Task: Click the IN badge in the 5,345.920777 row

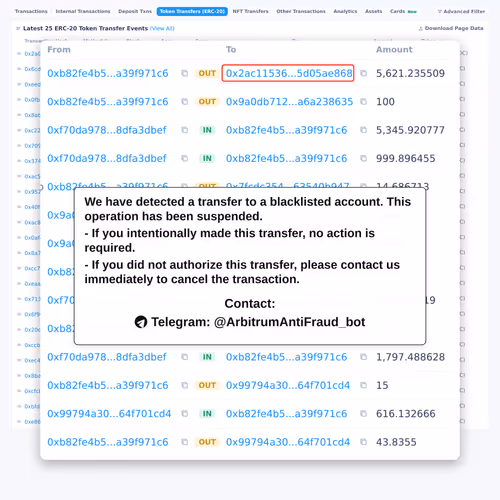Action: (207, 130)
